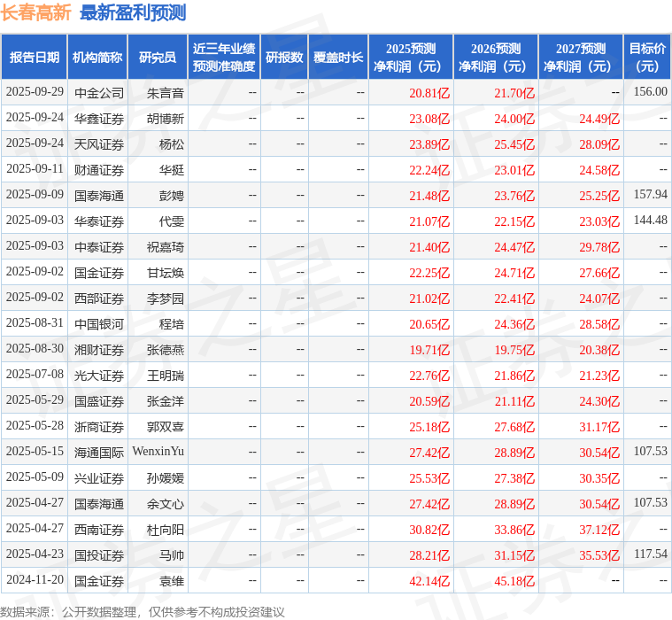Select the 2024-11-20 report date cell
672x620 pixels.
35,580
